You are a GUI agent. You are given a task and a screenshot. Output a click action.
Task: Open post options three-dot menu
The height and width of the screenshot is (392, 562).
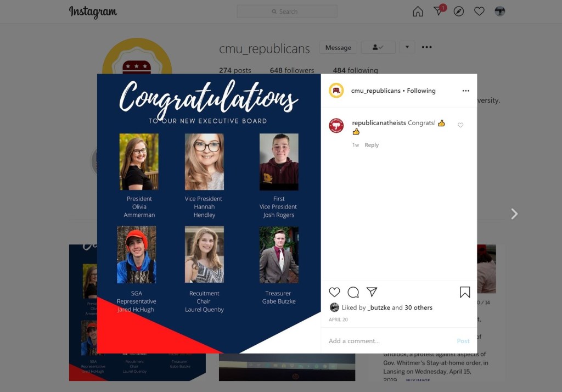coord(465,91)
